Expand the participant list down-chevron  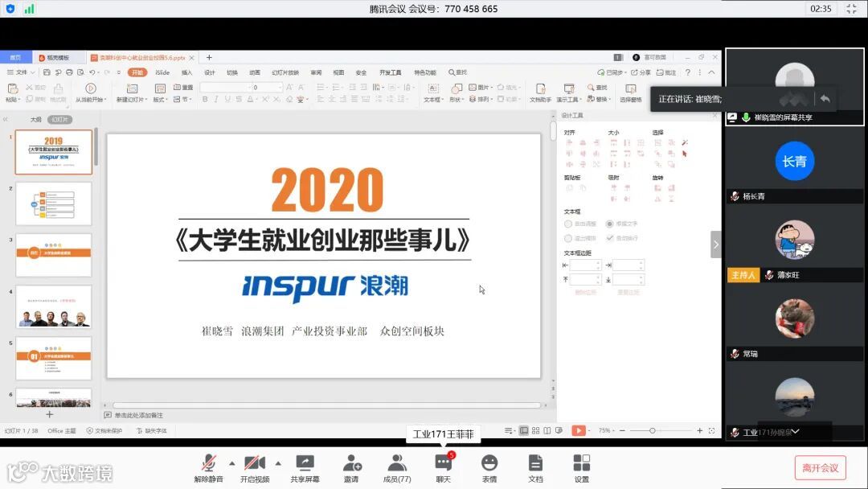795,431
